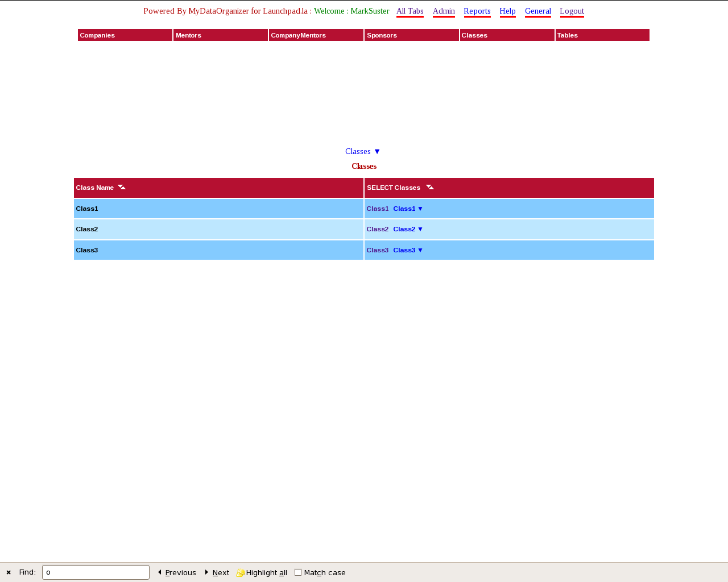Screen dimensions: 728x582
Task: Open the Class3 dropdown arrow in row three
Action: pyautogui.click(x=420, y=250)
